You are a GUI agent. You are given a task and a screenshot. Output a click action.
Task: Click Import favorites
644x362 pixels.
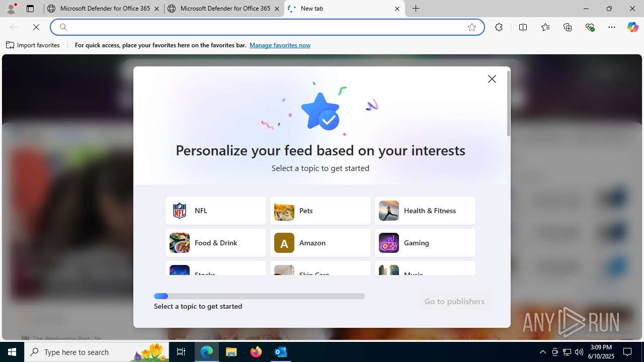pyautogui.click(x=33, y=45)
